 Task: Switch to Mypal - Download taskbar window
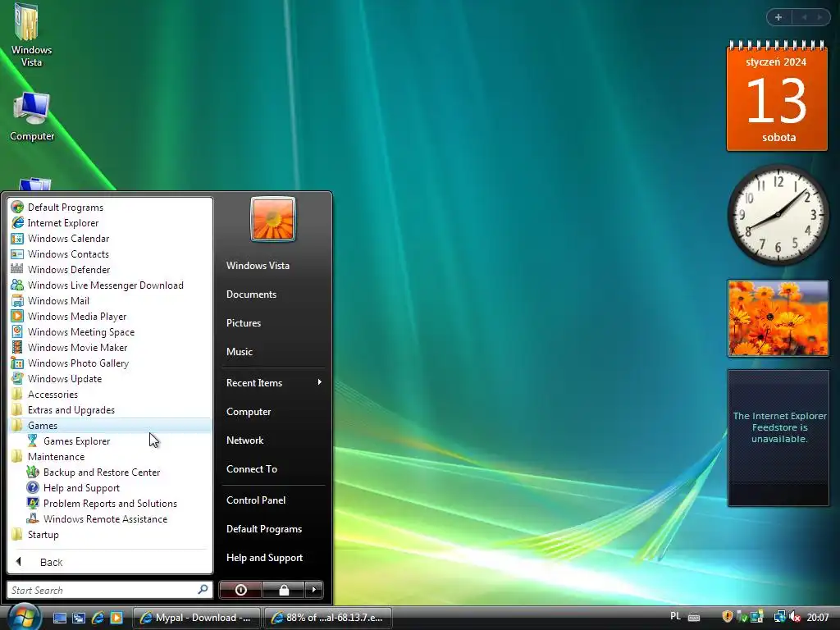point(196,618)
